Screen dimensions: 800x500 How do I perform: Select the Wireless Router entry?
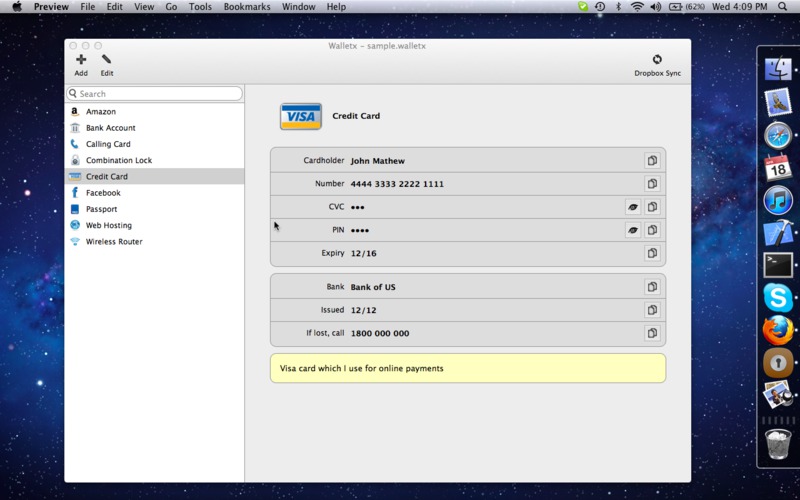(114, 242)
